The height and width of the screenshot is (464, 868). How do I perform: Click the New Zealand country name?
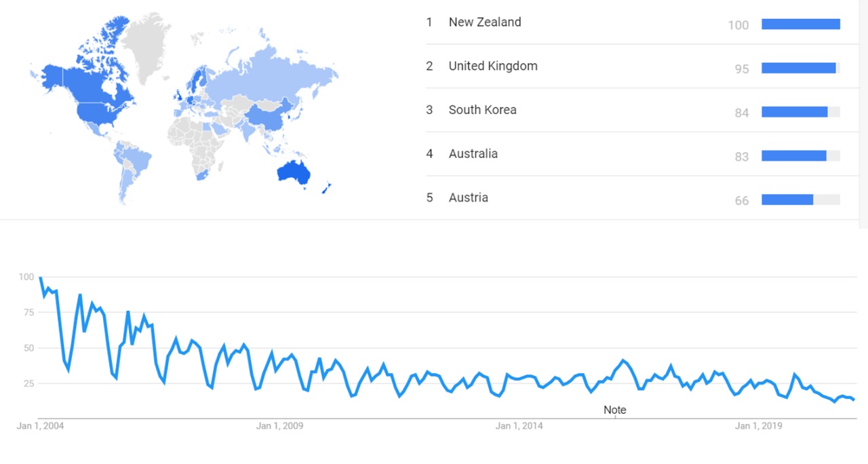[x=485, y=22]
